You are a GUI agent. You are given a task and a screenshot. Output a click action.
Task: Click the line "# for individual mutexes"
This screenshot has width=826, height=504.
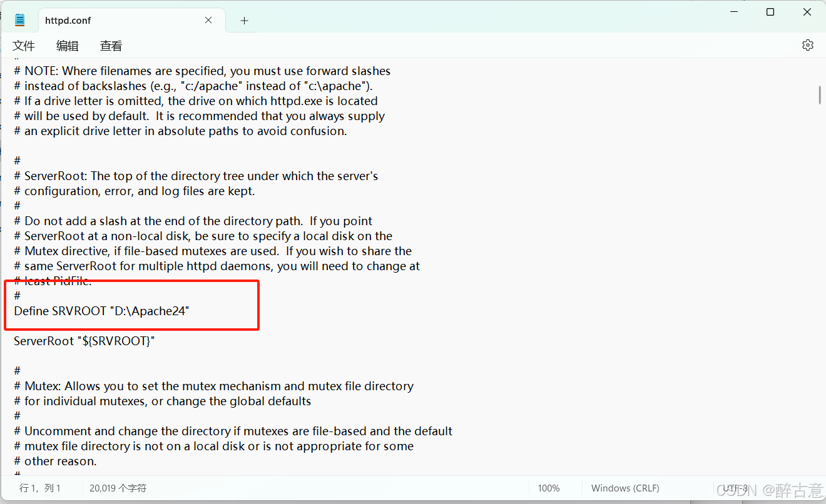click(x=163, y=401)
